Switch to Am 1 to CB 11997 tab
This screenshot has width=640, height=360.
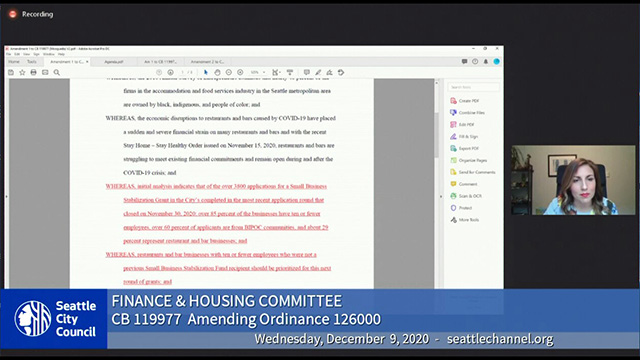tap(160, 62)
